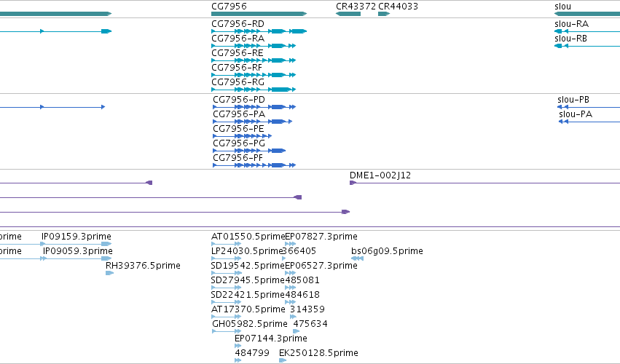Click EST label SD19542.5prime
620x364 pixels.
pyautogui.click(x=248, y=266)
